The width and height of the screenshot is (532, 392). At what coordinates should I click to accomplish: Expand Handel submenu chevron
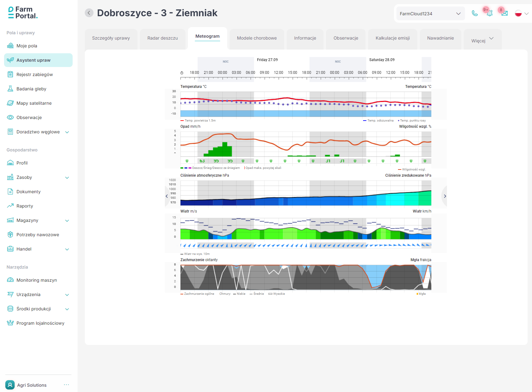[67, 249]
